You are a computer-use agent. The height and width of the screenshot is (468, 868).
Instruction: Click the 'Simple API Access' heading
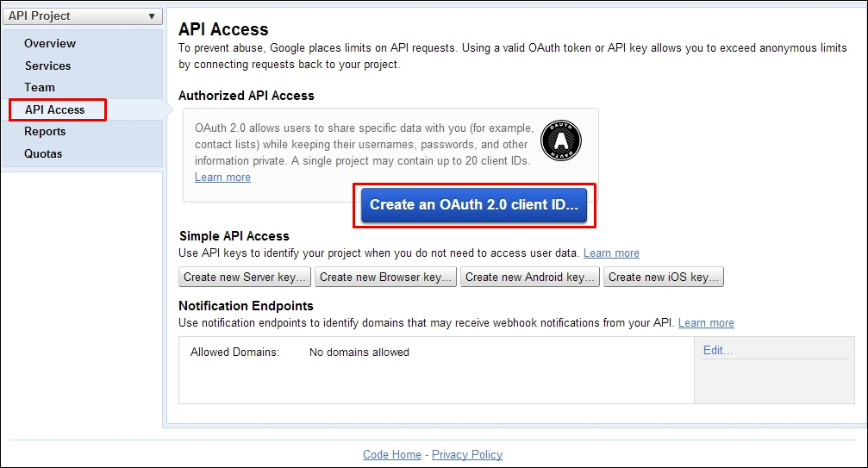click(x=234, y=236)
